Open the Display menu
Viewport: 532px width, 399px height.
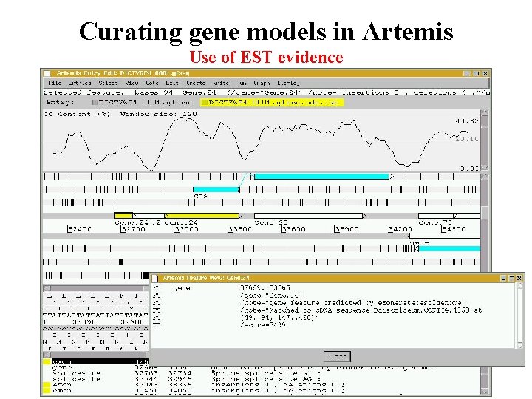pyautogui.click(x=288, y=83)
